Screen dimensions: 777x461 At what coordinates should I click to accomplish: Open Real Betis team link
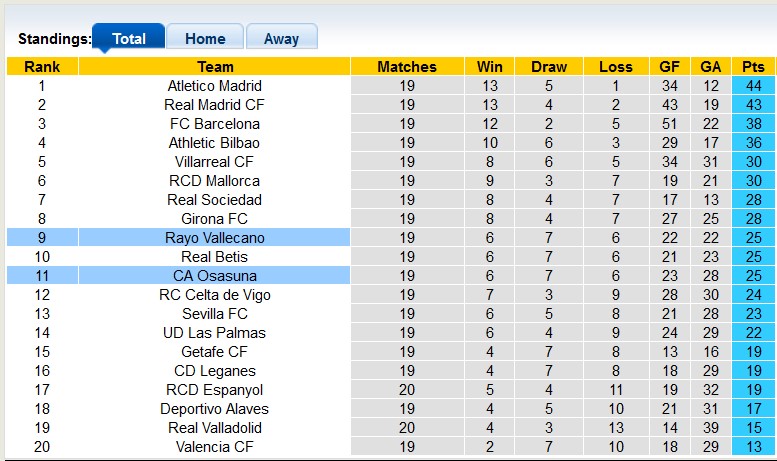[215, 257]
